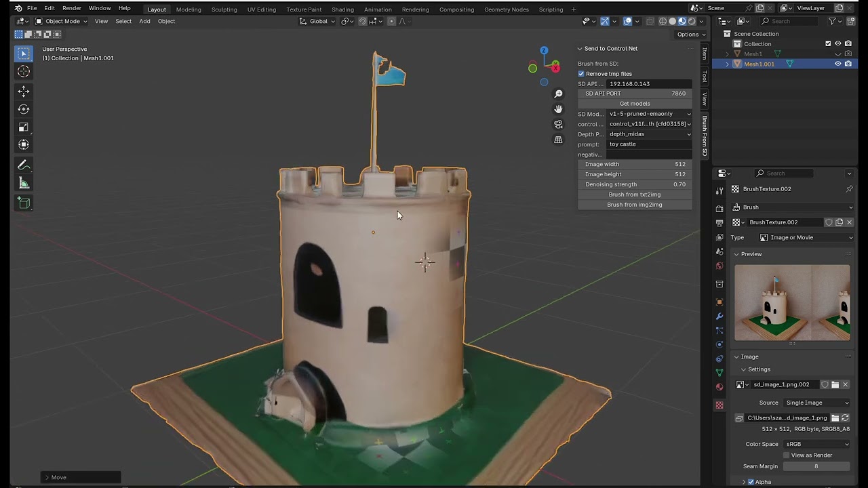Image resolution: width=868 pixels, height=488 pixels.
Task: Open the World properties tab
Action: tap(719, 266)
